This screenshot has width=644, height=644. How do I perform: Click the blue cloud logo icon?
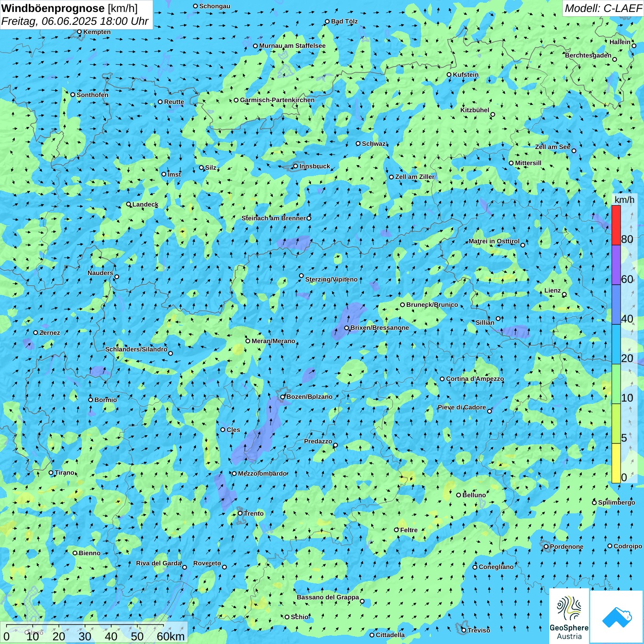tap(617, 617)
